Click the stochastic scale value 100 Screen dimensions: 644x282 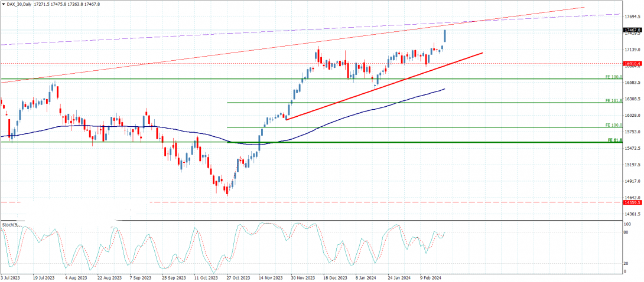tap(627, 225)
